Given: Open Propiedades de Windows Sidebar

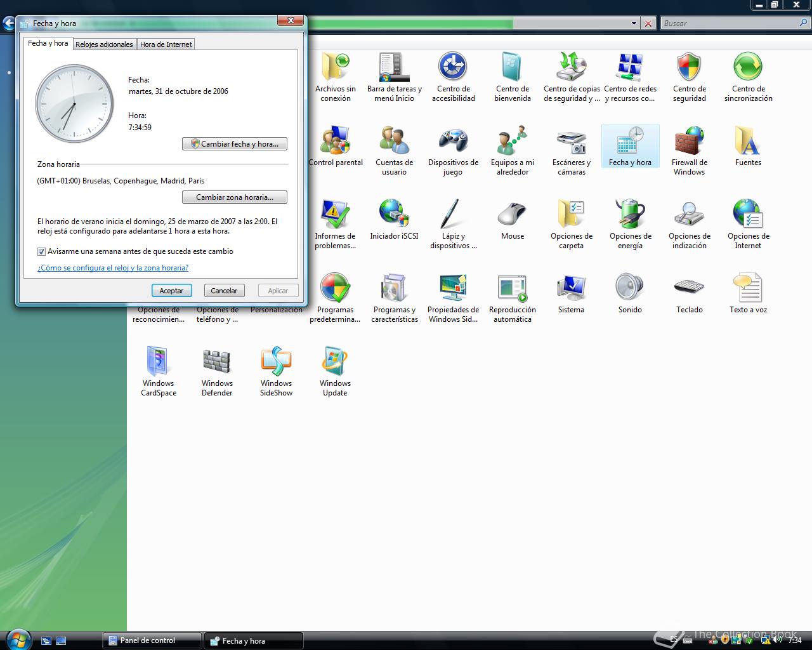Looking at the screenshot, I should 453,298.
